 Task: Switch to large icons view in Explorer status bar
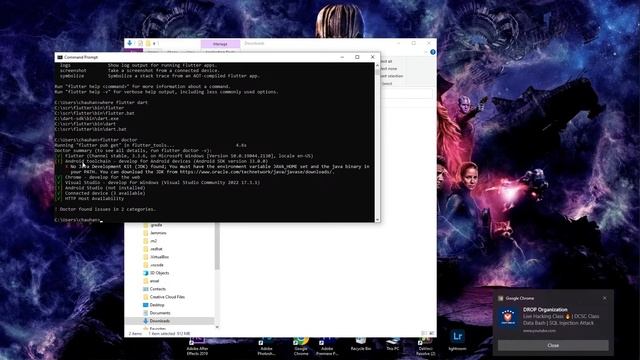[x=431, y=333]
